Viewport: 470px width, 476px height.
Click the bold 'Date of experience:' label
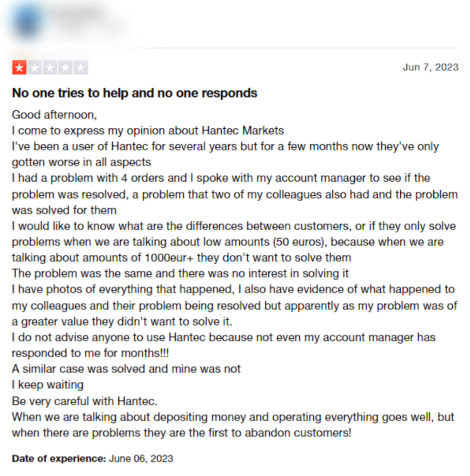[59, 458]
